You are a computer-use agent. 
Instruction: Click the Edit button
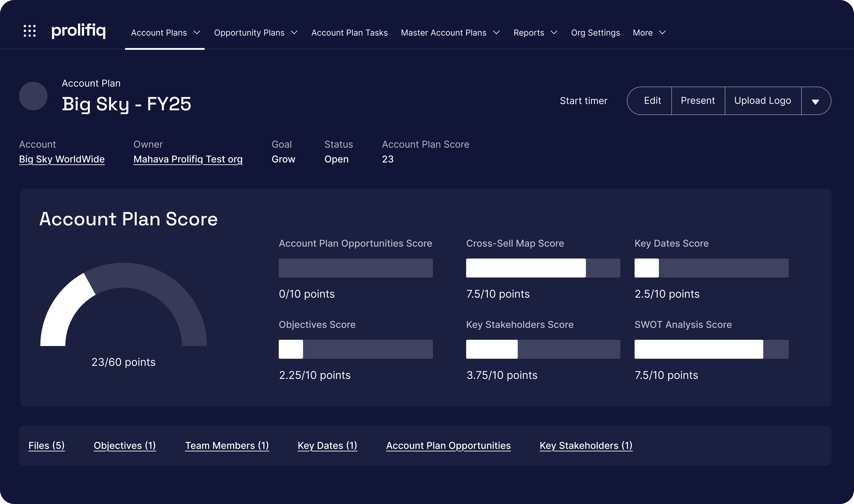(652, 101)
